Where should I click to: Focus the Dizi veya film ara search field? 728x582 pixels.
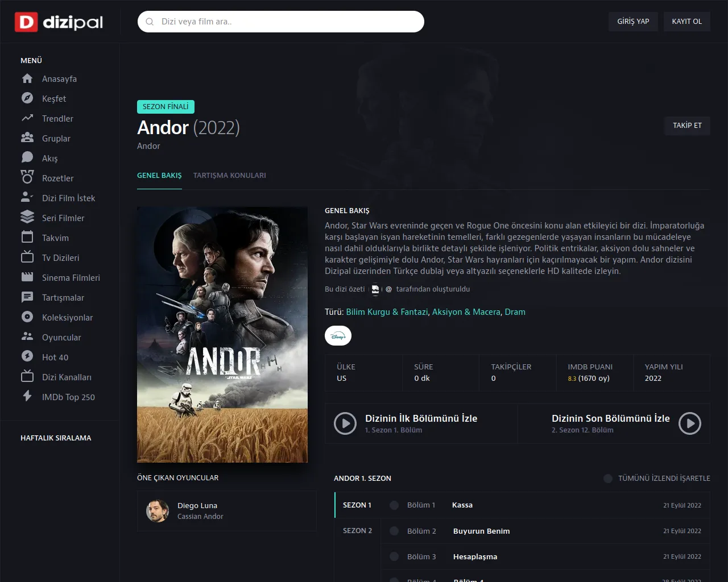[281, 22]
